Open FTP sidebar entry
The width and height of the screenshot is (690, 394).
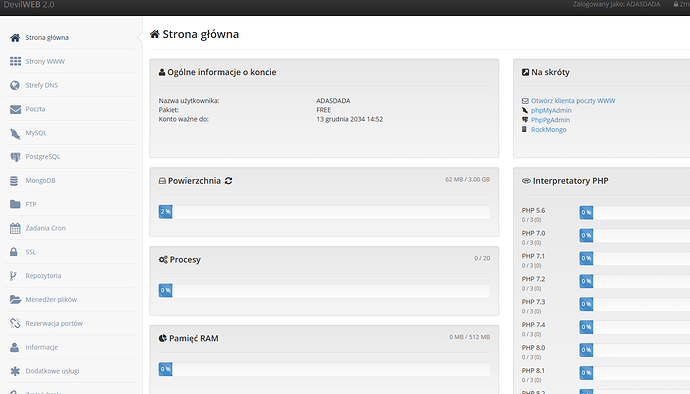click(70, 204)
